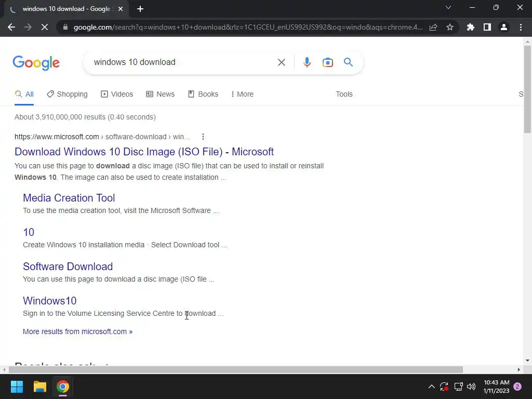Open the clock showing 10:43 AM
Image resolution: width=532 pixels, height=399 pixels.
coord(496,387)
